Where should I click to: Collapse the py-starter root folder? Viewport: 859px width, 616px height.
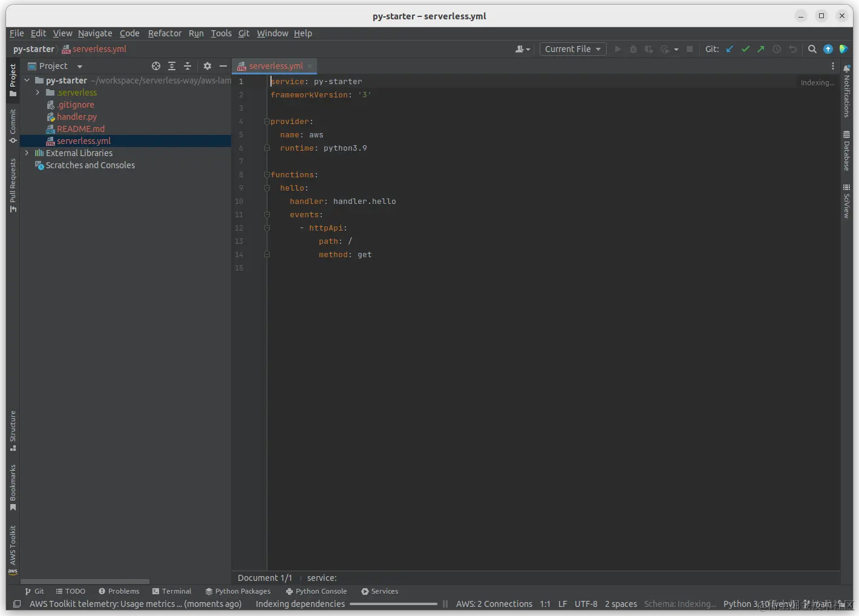coord(27,80)
